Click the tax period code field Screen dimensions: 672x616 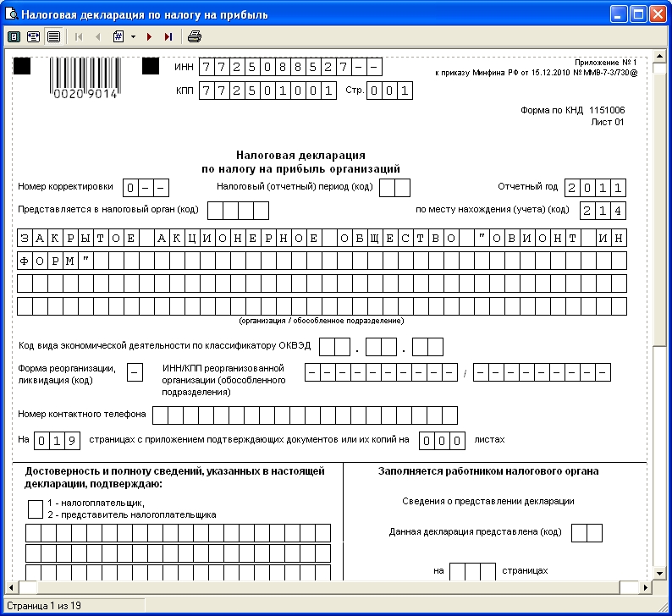[394, 188]
